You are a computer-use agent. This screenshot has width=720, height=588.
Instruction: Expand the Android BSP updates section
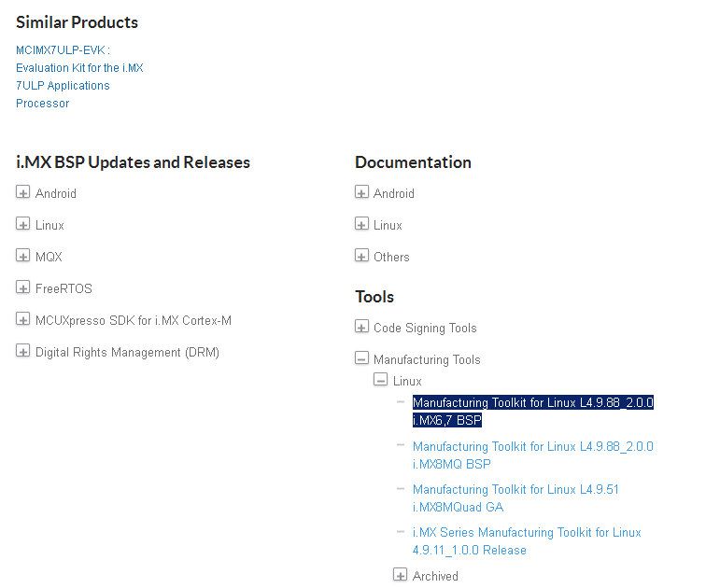point(23,193)
